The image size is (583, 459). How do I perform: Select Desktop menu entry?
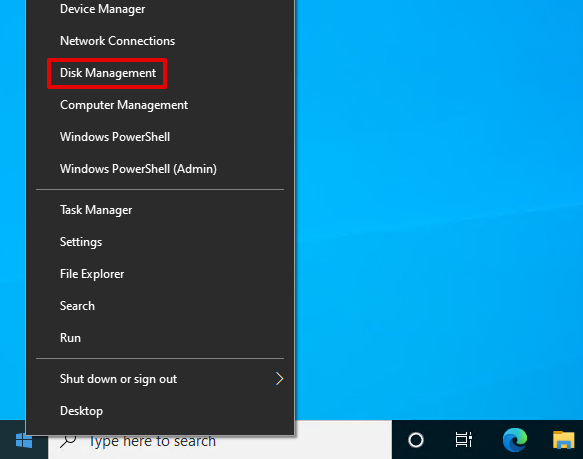(x=160, y=411)
